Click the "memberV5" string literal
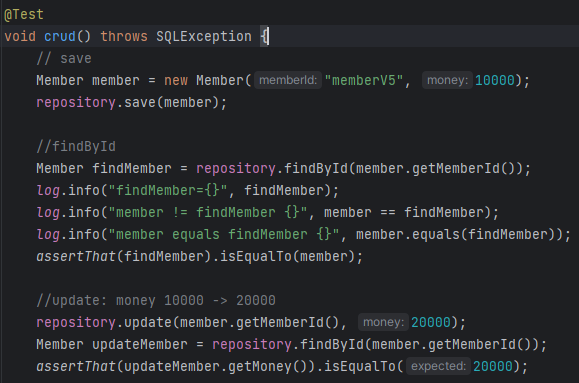This screenshot has height=383, width=579. point(364,81)
